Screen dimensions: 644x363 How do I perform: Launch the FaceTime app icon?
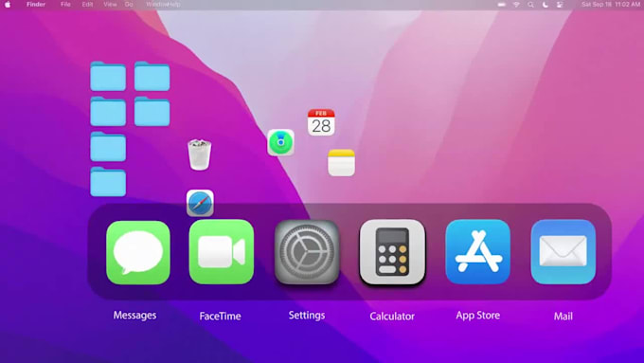[x=222, y=252]
